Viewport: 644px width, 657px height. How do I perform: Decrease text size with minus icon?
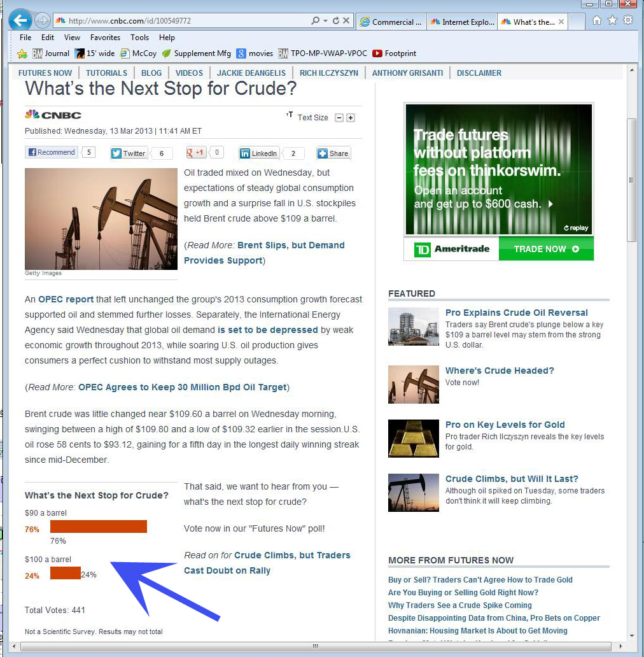pyautogui.click(x=339, y=118)
